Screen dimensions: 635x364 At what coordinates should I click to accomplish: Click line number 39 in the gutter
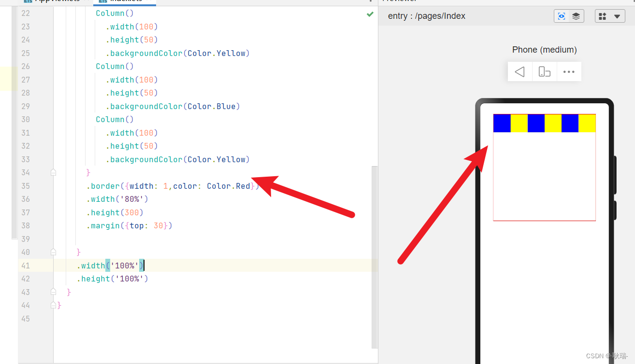click(x=26, y=239)
